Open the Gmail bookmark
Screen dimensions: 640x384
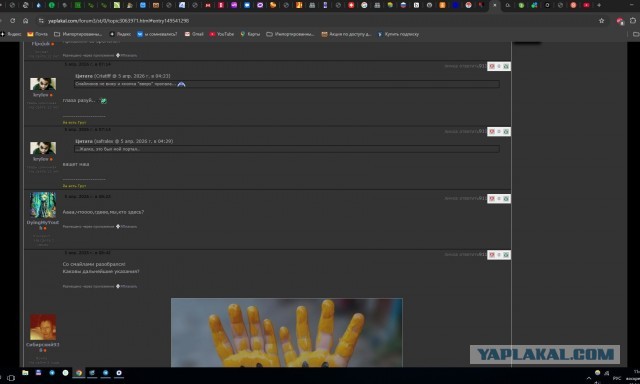[x=194, y=34]
